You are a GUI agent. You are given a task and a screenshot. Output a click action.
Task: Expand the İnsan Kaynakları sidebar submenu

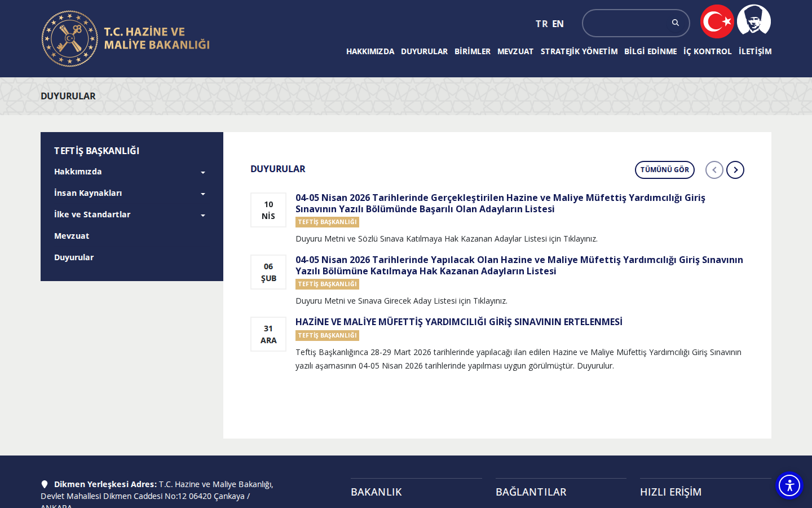203,194
